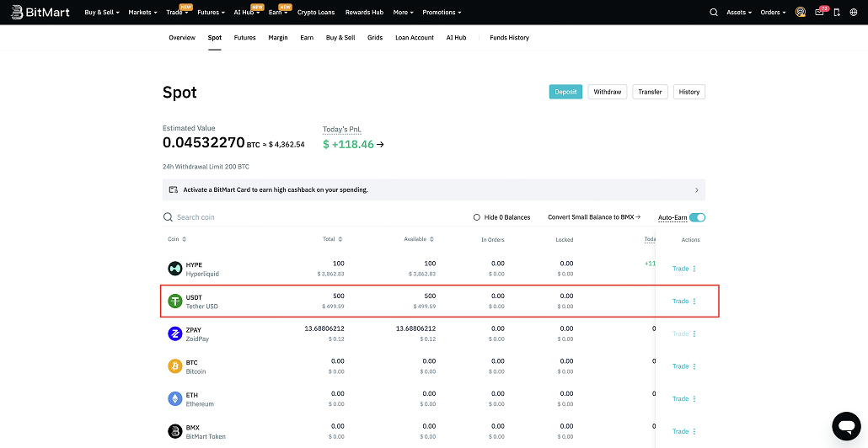Screen dimensions: 868x448
Task: Click the ETH Ethereum coin icon
Action: [x=175, y=399]
